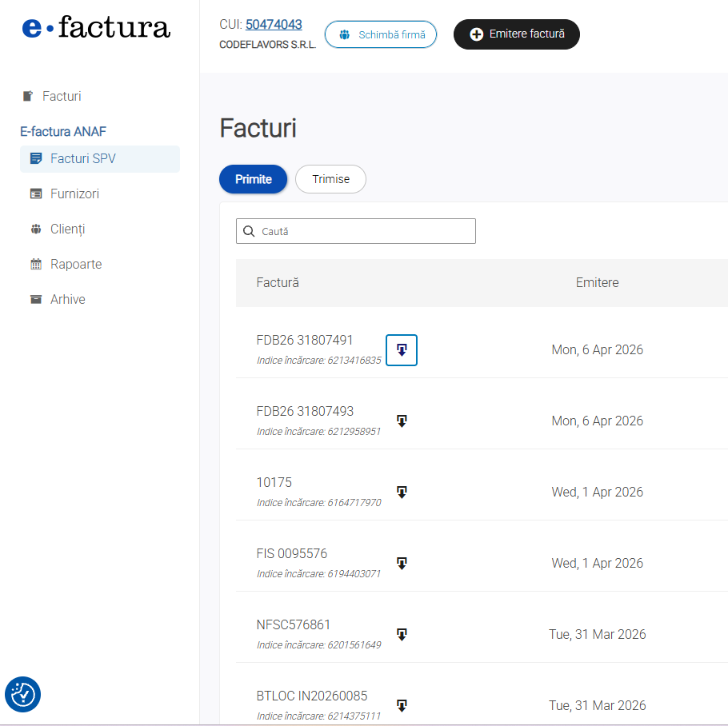Select Facturi SPV in the sidebar
Screen dimensions: 728x726
coord(83,158)
